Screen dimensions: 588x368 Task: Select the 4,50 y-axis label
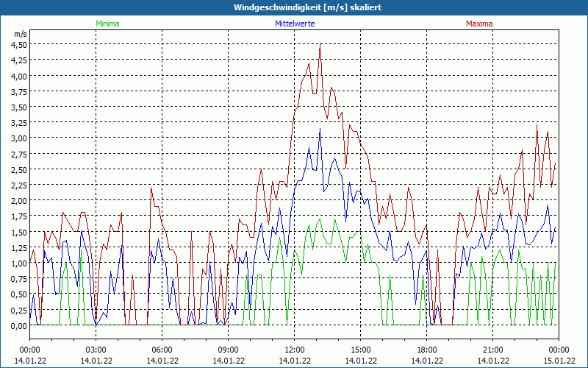[x=19, y=44]
